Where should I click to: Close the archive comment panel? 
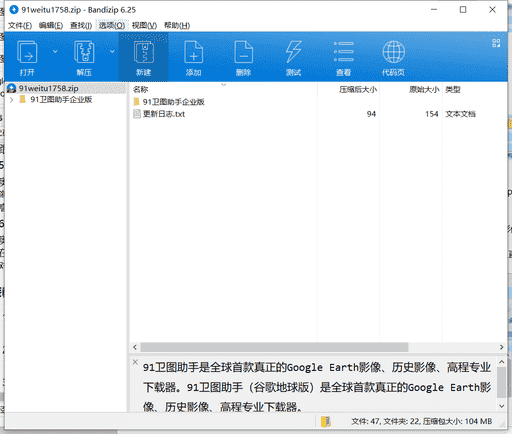pos(135,362)
